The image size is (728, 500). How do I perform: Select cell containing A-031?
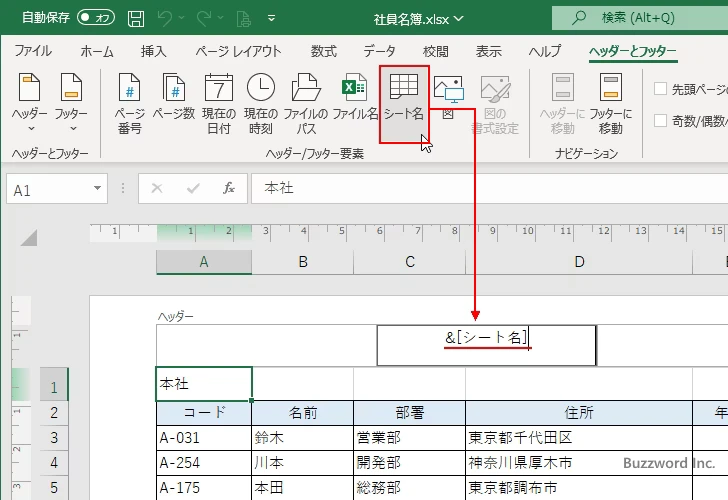[204, 438]
